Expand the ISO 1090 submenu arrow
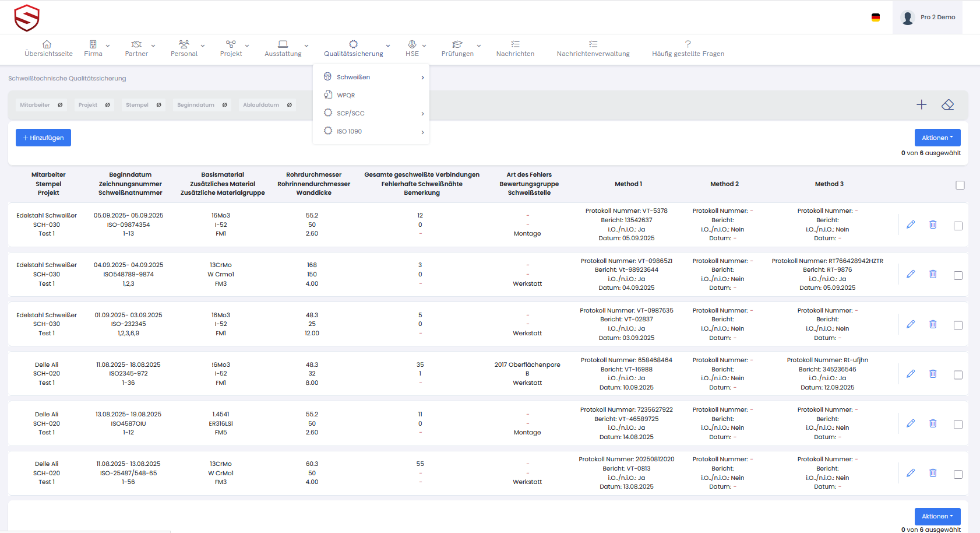This screenshot has height=533, width=980. [x=422, y=132]
